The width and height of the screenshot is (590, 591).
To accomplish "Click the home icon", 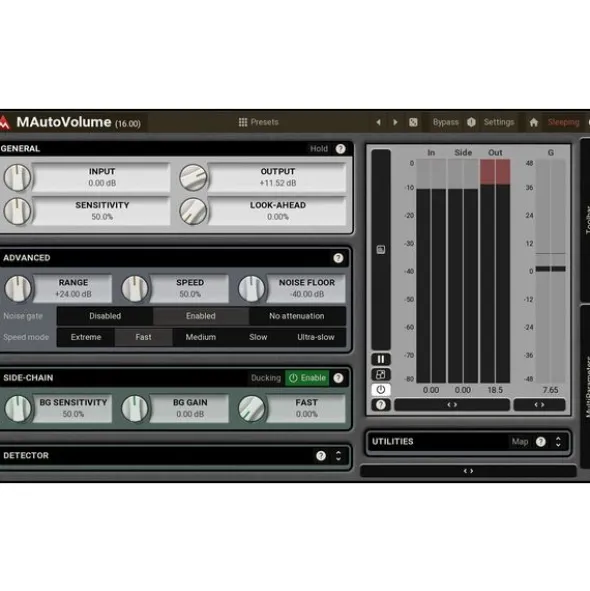I will coord(533,122).
